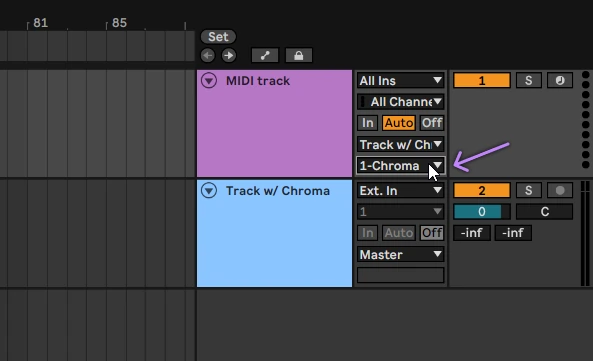The image size is (593, 361).
Task: Click the empty output channel box below Master
Action: click(x=401, y=275)
